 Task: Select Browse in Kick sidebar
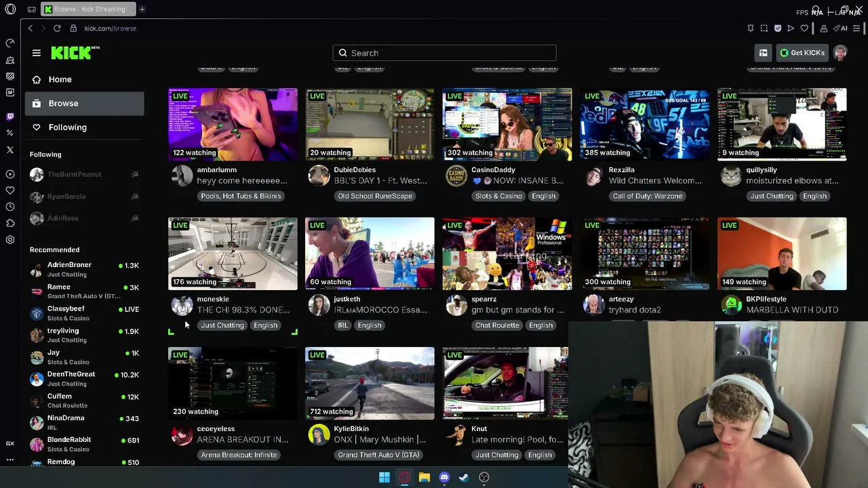(x=85, y=103)
